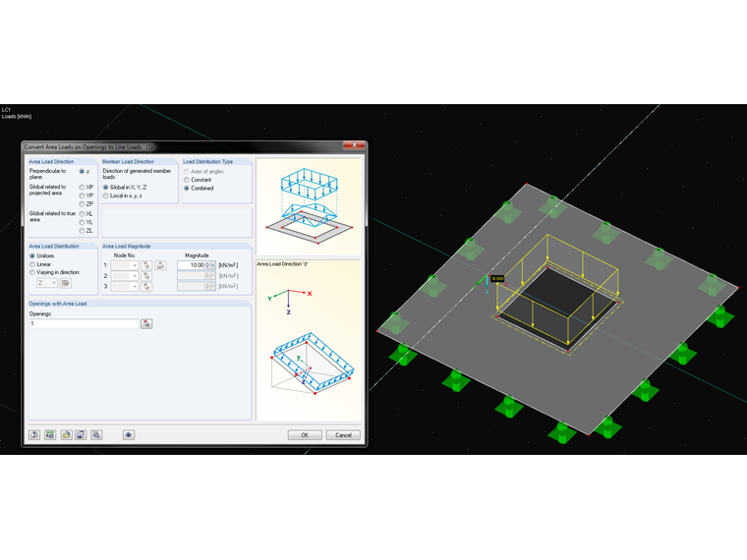
Task: Cancel the convert loads dialog
Action: [343, 435]
